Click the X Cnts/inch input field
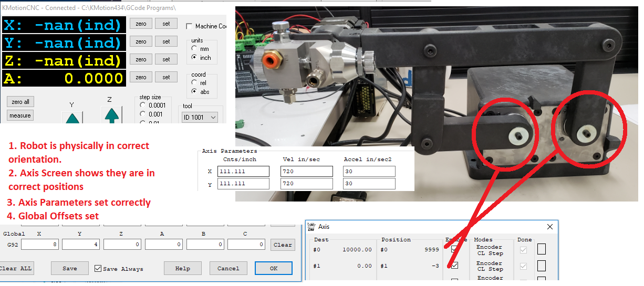This screenshot has height=286, width=644. coord(243,172)
